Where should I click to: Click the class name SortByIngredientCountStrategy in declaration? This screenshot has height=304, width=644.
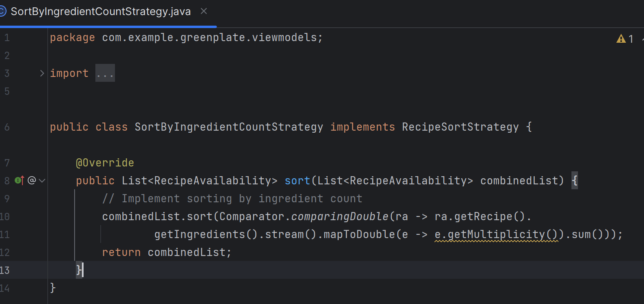(x=229, y=127)
